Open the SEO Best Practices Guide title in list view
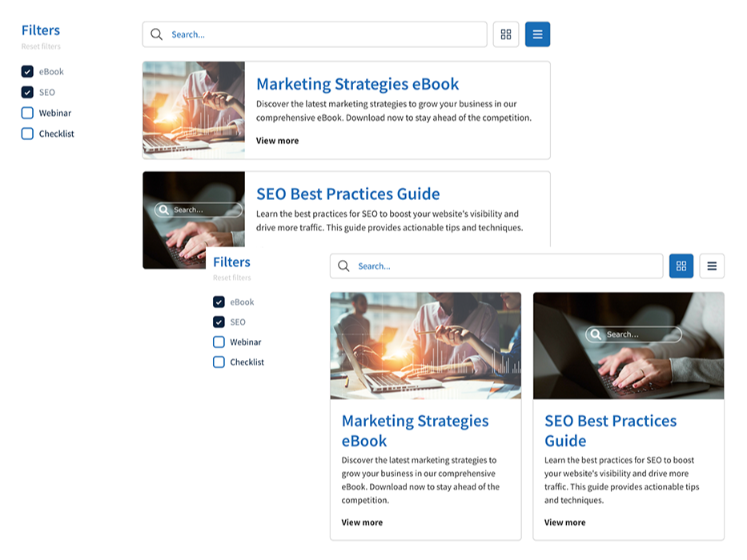 [x=347, y=194]
